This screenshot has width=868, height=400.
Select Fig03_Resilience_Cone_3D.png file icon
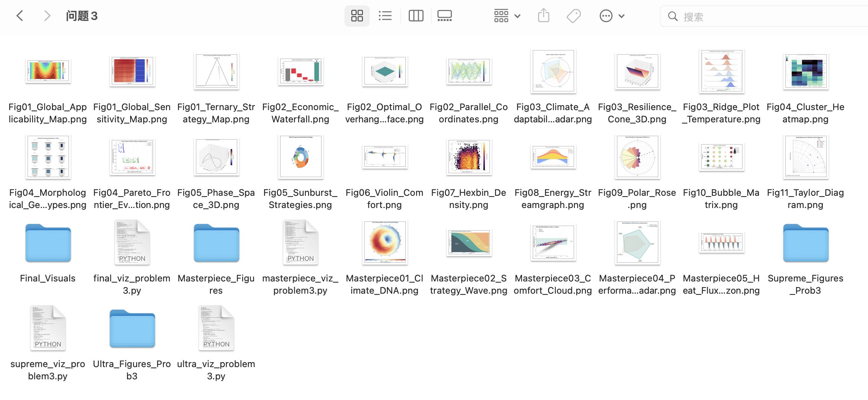coord(637,71)
